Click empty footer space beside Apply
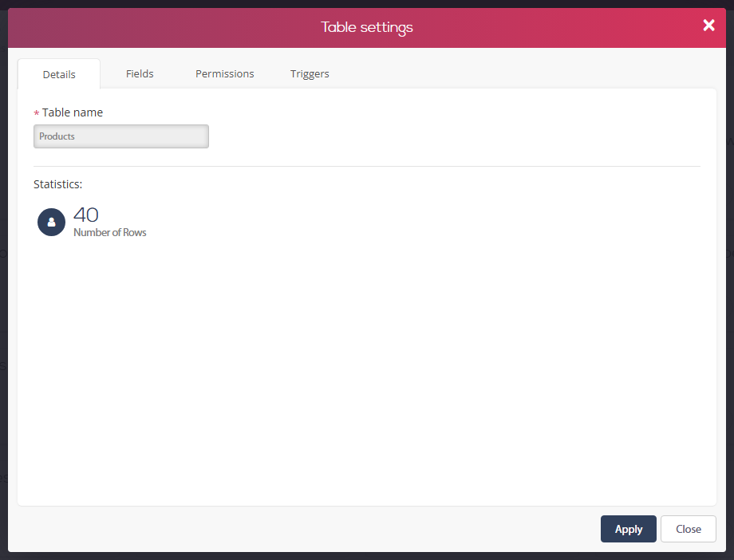This screenshot has width=734, height=560. (304, 529)
